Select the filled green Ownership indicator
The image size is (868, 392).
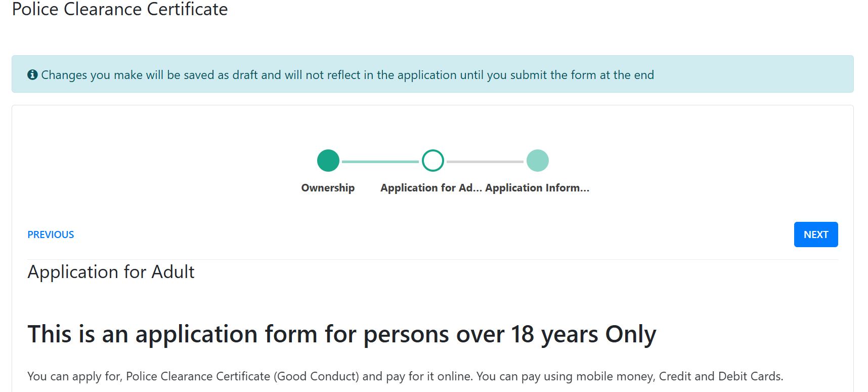[328, 160]
